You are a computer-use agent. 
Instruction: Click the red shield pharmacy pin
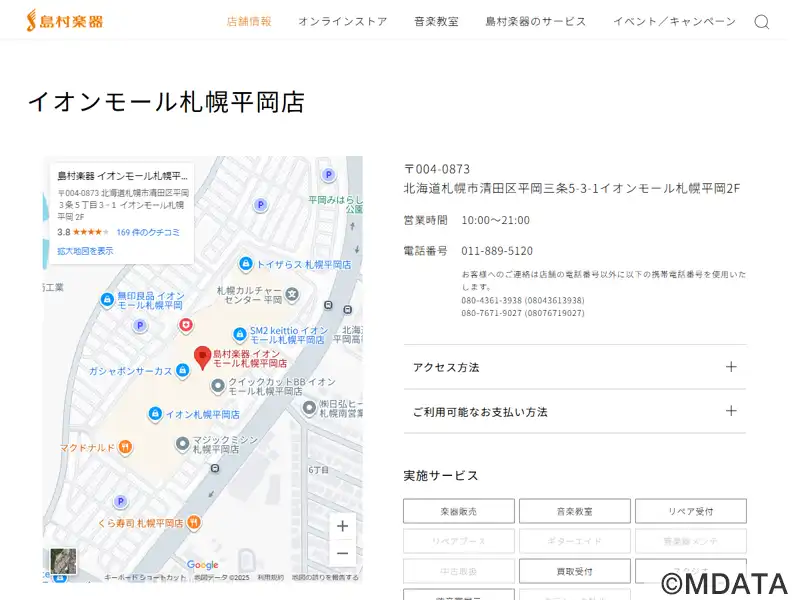click(x=186, y=325)
